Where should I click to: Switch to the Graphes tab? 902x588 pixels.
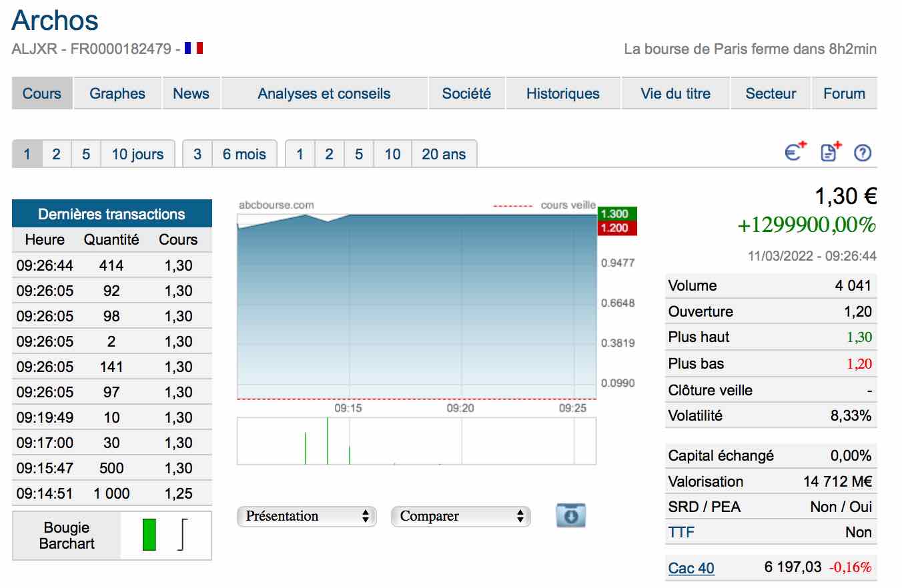117,93
